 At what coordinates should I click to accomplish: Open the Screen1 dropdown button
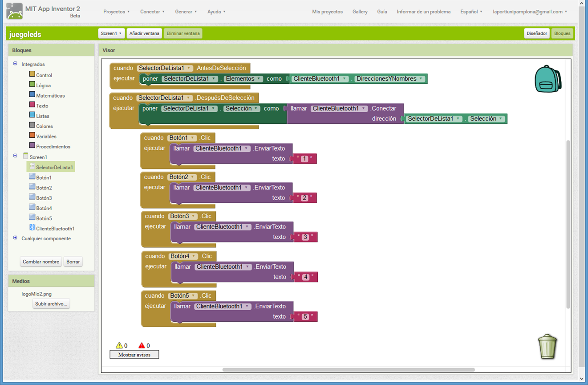(x=111, y=33)
